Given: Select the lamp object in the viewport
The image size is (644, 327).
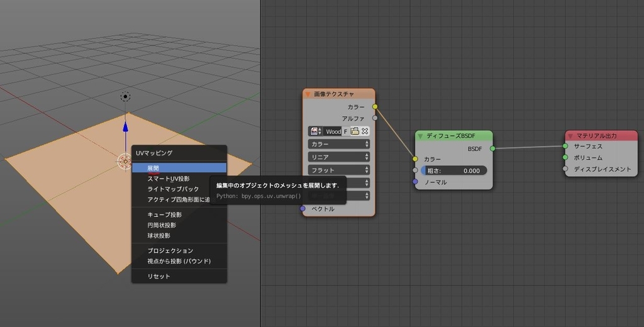Looking at the screenshot, I should click(125, 97).
